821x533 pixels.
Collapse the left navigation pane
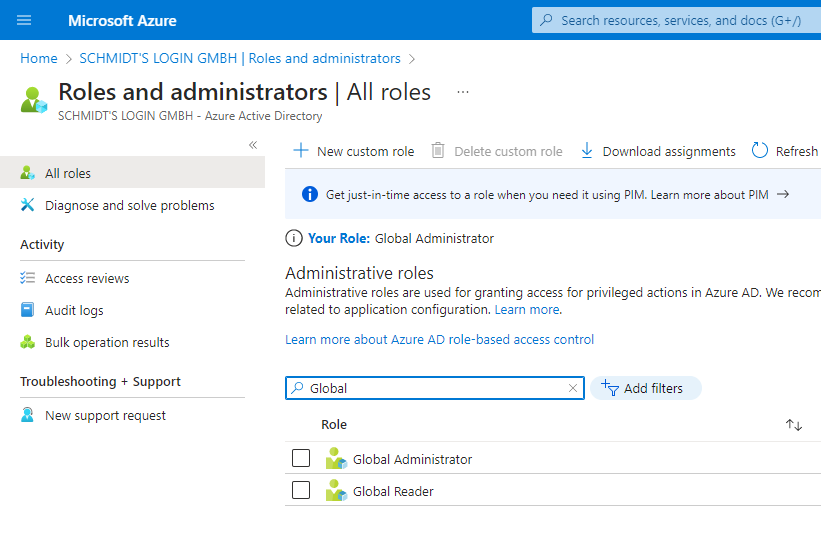pyautogui.click(x=253, y=145)
